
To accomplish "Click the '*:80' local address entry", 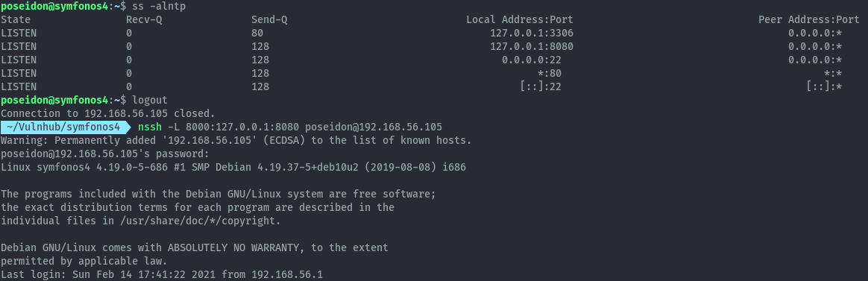I will click(x=549, y=73).
